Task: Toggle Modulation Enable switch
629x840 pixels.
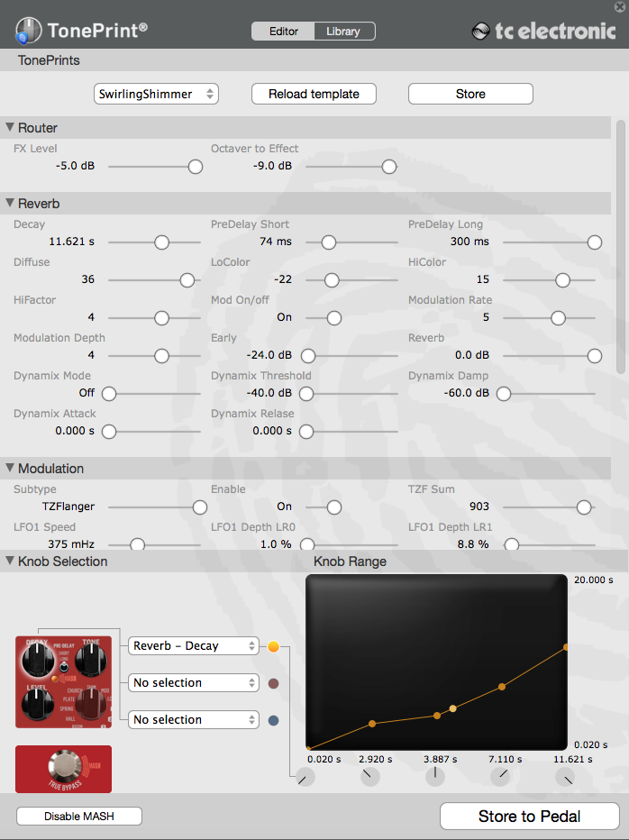Action: (334, 507)
